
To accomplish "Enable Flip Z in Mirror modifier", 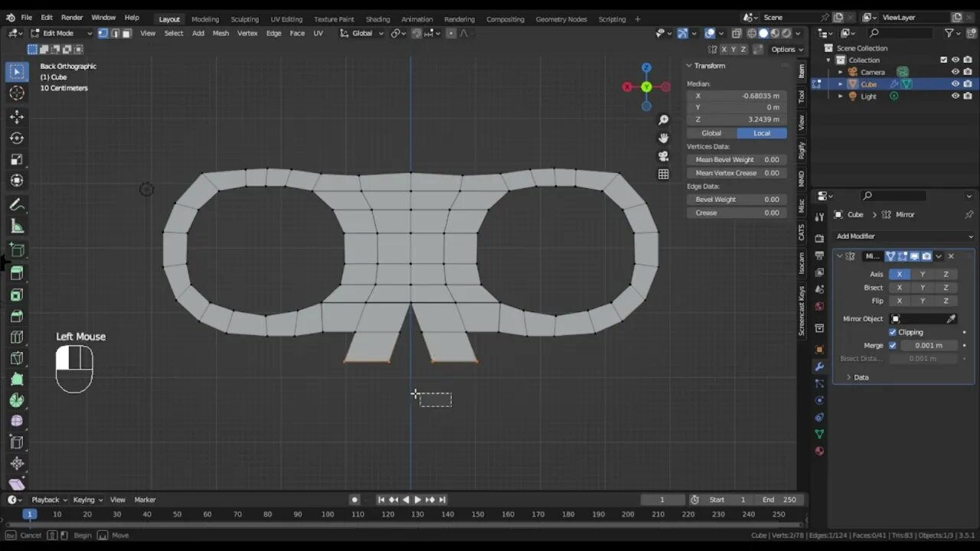I will [946, 301].
